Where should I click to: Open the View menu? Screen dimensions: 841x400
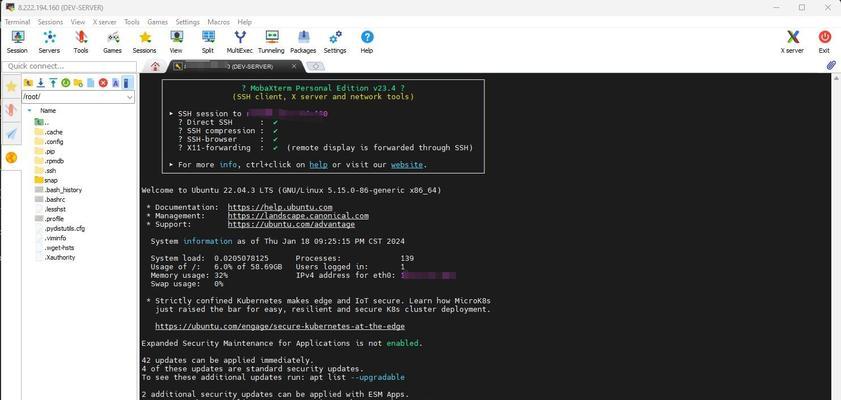tap(78, 22)
